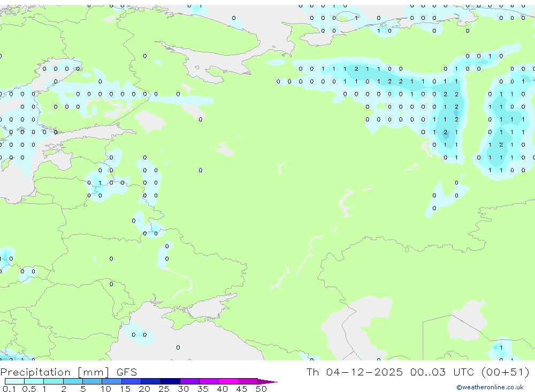Choose the 25–30 mm navy swatch
Screen dimensions: 535x392
[x=170, y=381]
